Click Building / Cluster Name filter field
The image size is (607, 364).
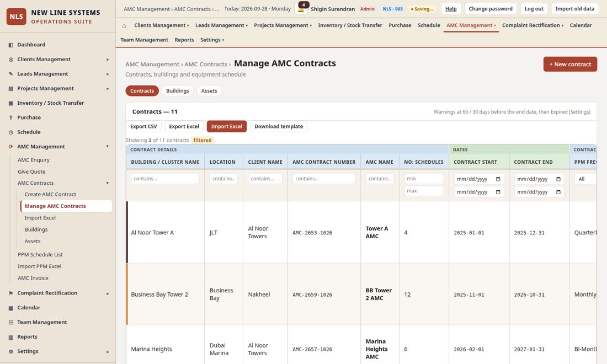[x=166, y=179]
